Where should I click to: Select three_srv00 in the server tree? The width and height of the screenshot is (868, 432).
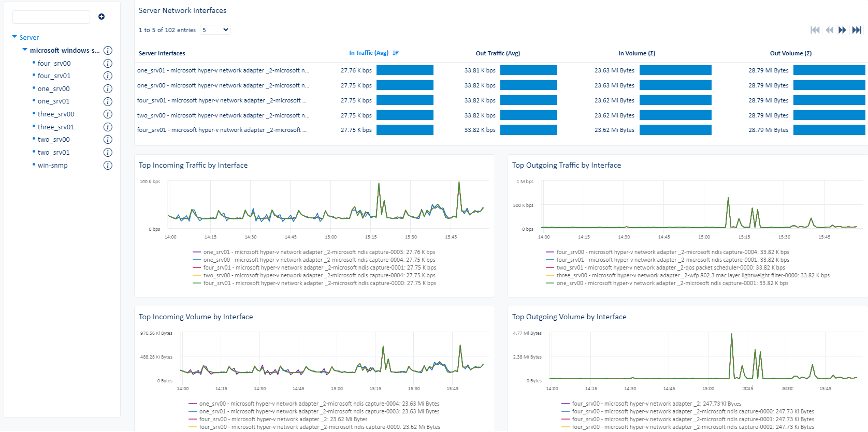point(56,114)
